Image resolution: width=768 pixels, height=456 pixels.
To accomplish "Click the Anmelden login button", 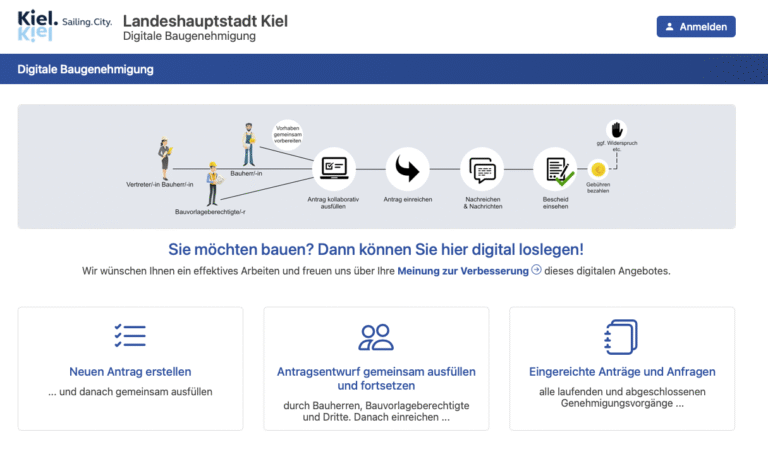I will click(695, 27).
